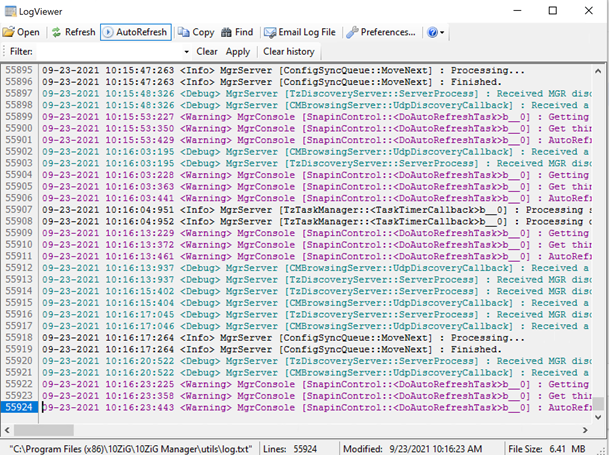Click the blue help question icon
Image resolution: width=609 pixels, height=455 pixels.
(x=432, y=32)
